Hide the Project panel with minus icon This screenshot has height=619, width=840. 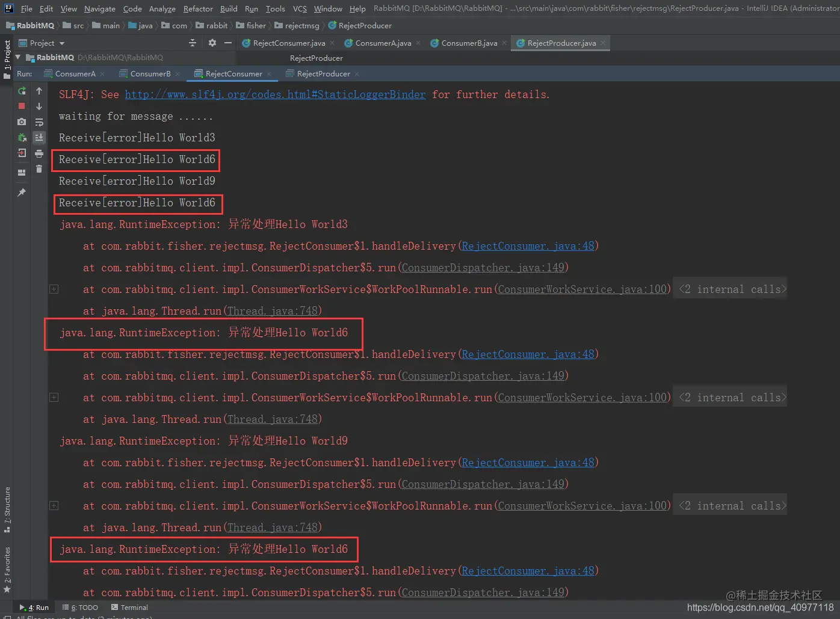click(228, 43)
